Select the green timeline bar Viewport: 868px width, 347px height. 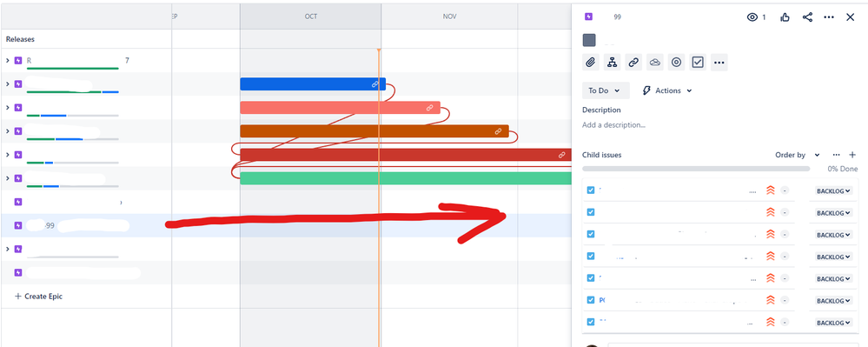click(406, 178)
